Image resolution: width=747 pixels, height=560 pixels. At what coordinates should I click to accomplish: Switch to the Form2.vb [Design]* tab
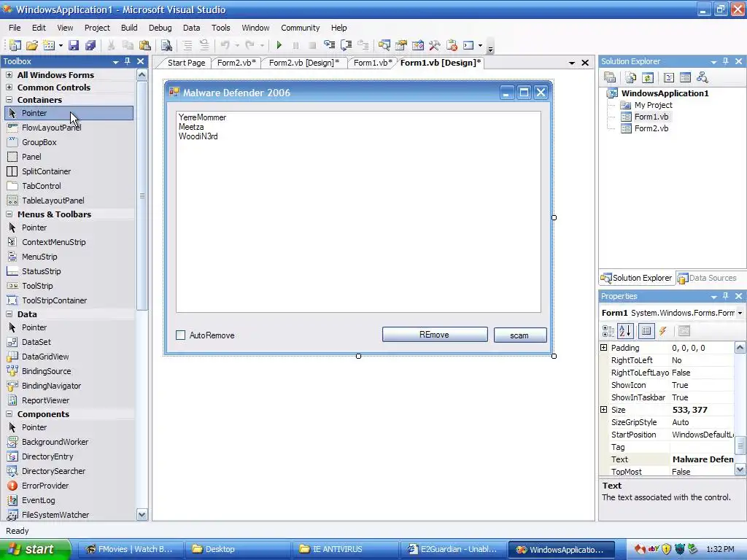(304, 63)
